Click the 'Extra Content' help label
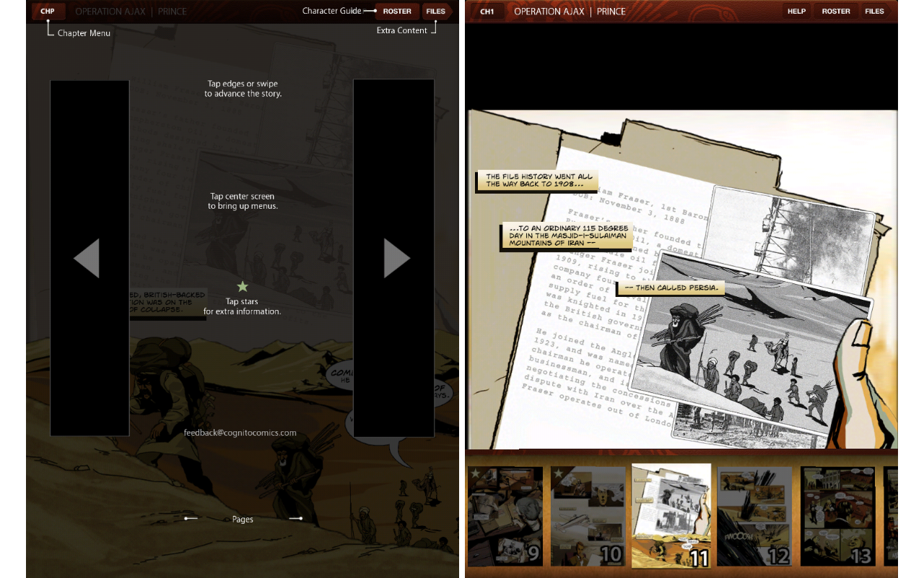This screenshot has width=924, height=578. click(x=402, y=30)
